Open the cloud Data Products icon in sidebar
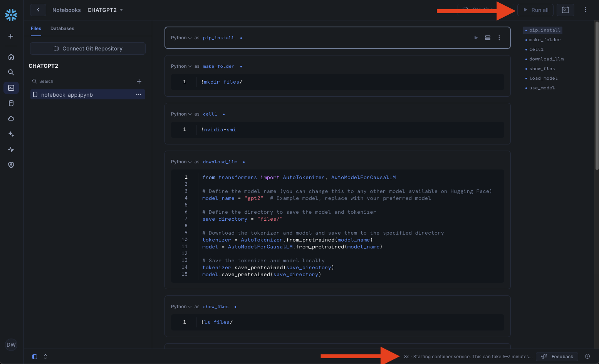 11,119
